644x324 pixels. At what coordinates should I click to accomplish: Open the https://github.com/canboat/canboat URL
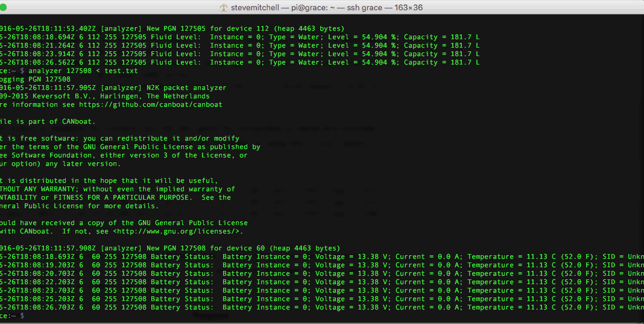pyautogui.click(x=151, y=104)
